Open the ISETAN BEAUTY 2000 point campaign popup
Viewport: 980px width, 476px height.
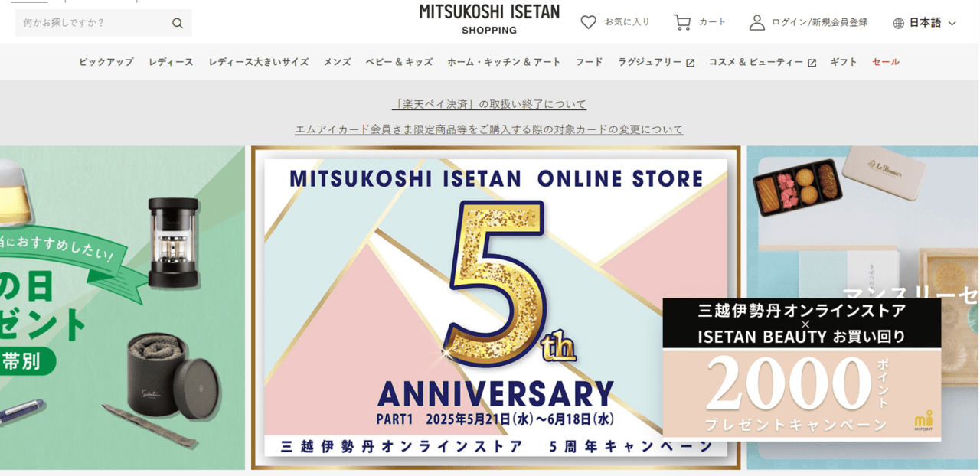pyautogui.click(x=802, y=369)
